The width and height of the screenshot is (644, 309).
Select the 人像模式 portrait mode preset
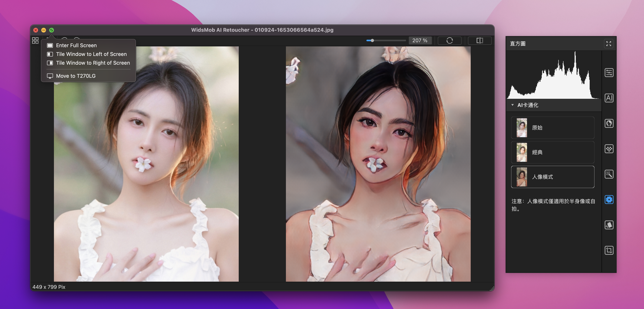[553, 177]
